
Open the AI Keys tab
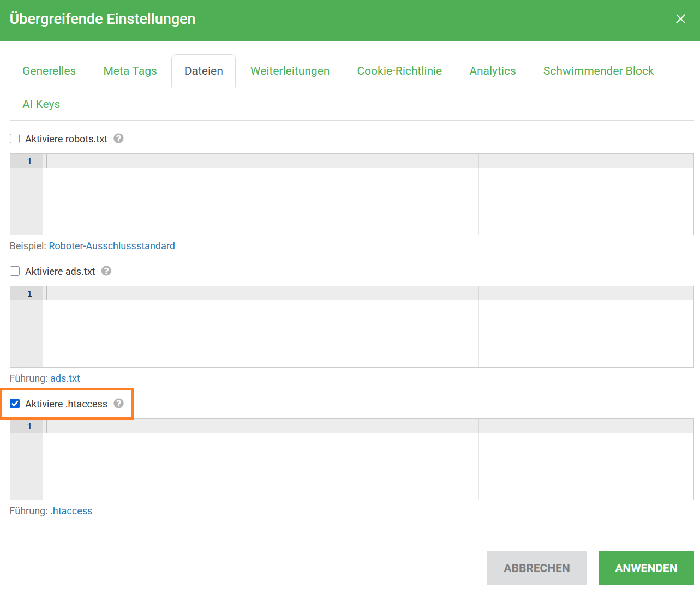(x=41, y=104)
